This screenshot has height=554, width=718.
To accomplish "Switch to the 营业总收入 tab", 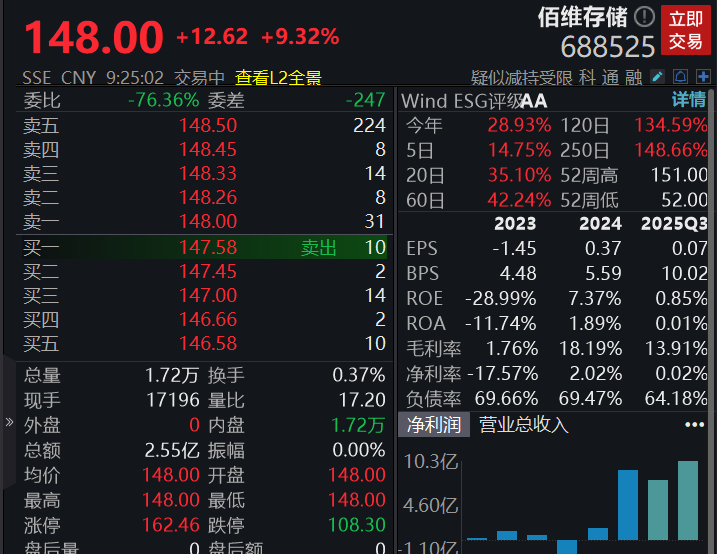I will 523,424.
